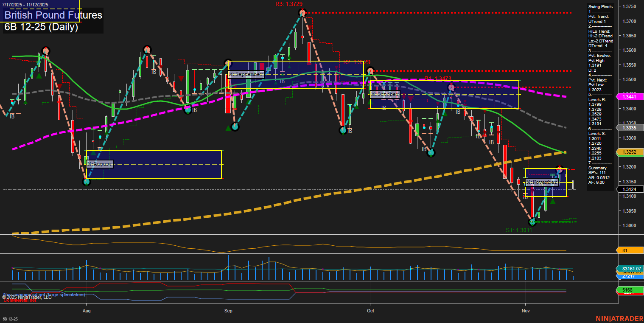Click the 1.2103 support level in the panel
The image size is (644, 323).
(x=594, y=158)
